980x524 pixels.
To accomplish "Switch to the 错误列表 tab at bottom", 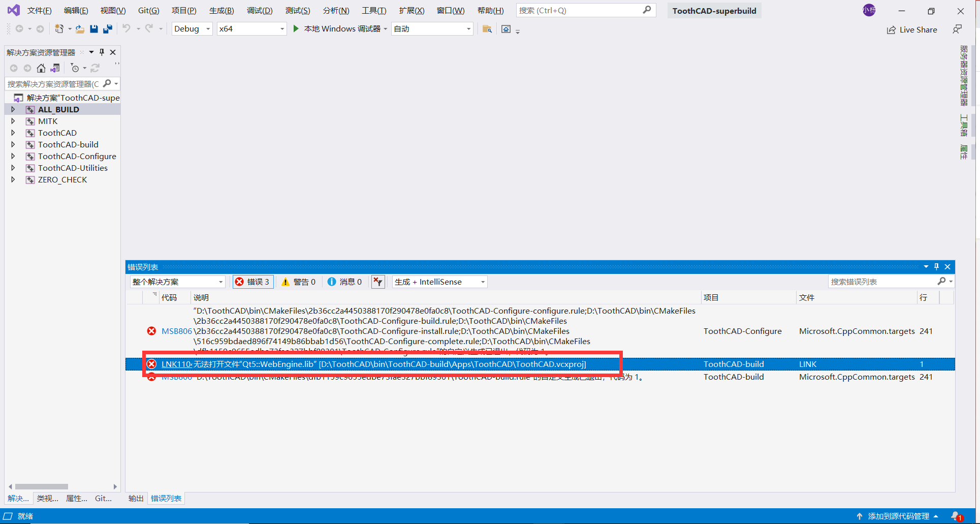I will tap(166, 499).
